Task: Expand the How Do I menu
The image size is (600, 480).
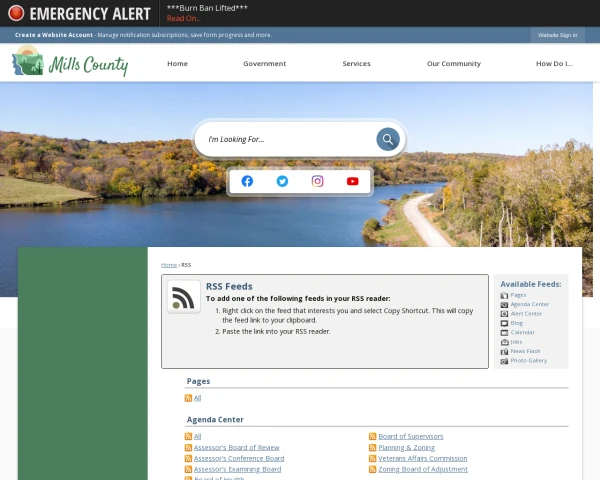Action: (554, 64)
